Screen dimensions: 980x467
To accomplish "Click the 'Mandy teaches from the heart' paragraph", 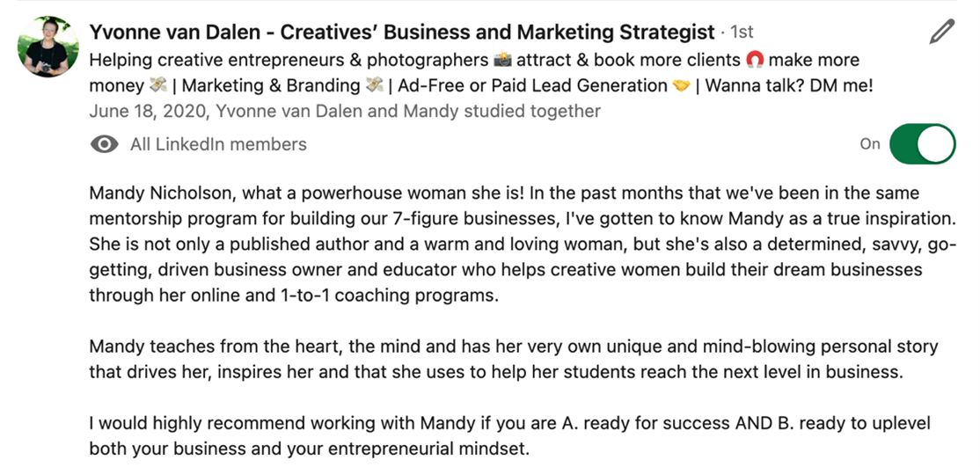I will point(514,360).
